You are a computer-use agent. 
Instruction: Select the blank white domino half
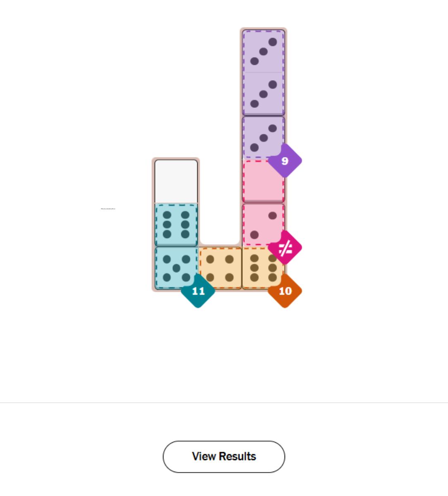click(x=176, y=181)
